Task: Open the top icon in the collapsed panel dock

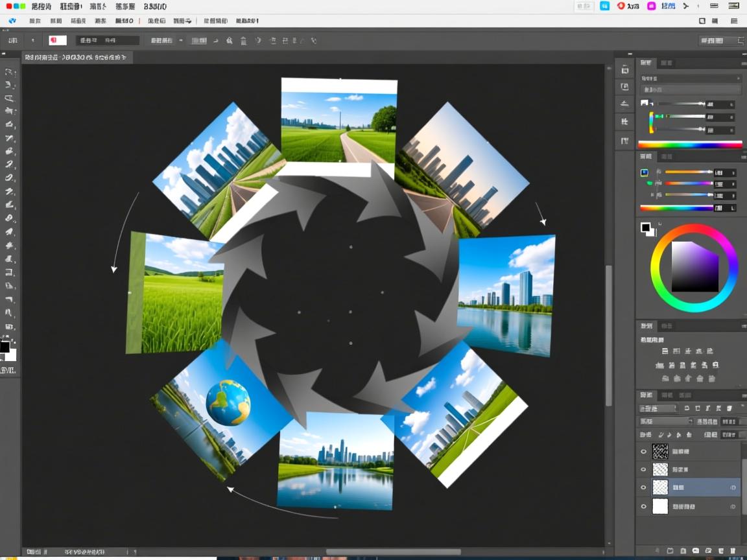Action: [624, 70]
